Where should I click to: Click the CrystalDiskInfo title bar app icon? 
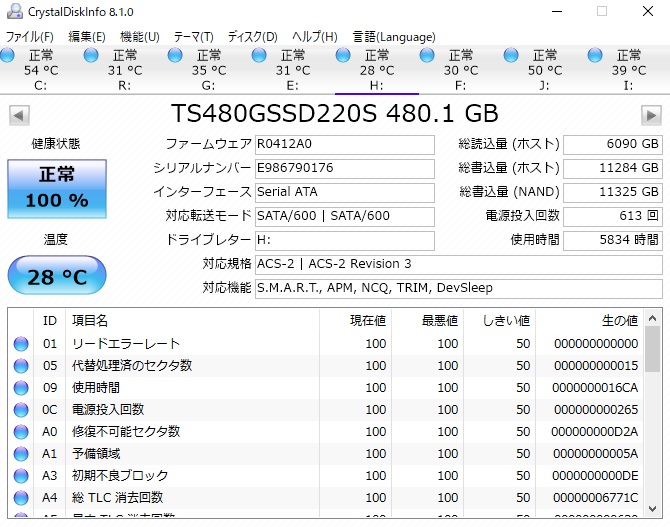[x=15, y=12]
